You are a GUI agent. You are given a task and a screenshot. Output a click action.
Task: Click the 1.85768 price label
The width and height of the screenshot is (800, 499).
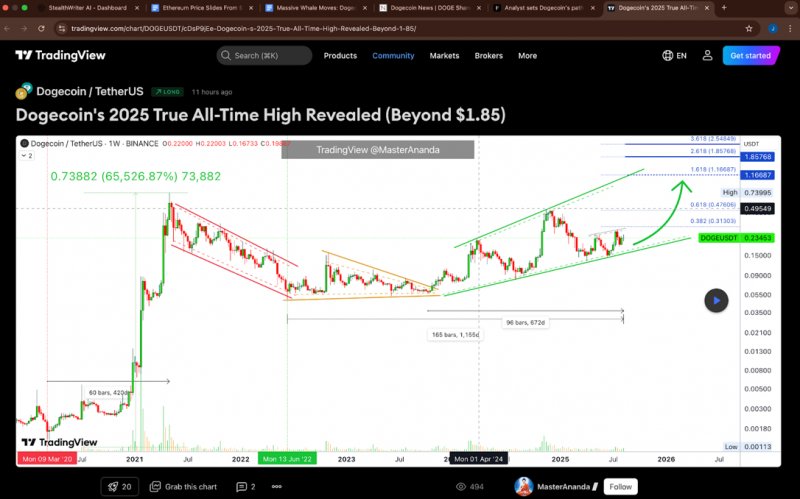(x=758, y=157)
